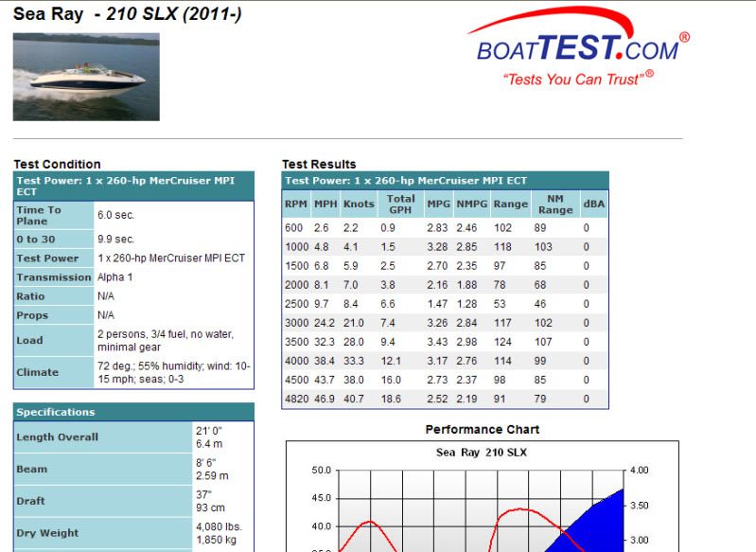Select the Climate value starting '72 deg.'

[x=173, y=372]
